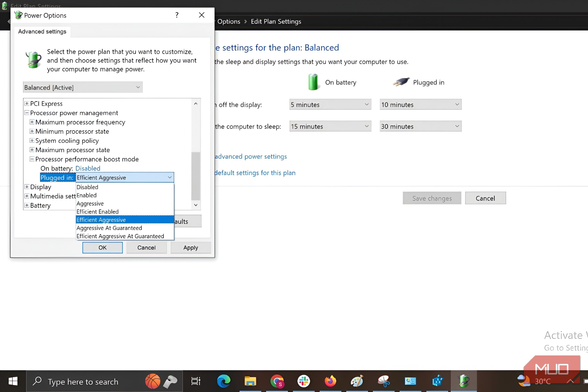Expand Maximum processor state

[32, 149]
